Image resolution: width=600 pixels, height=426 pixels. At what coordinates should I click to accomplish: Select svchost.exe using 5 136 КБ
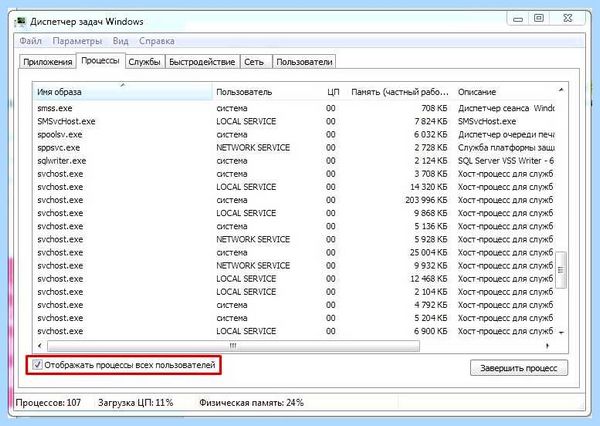point(295,226)
